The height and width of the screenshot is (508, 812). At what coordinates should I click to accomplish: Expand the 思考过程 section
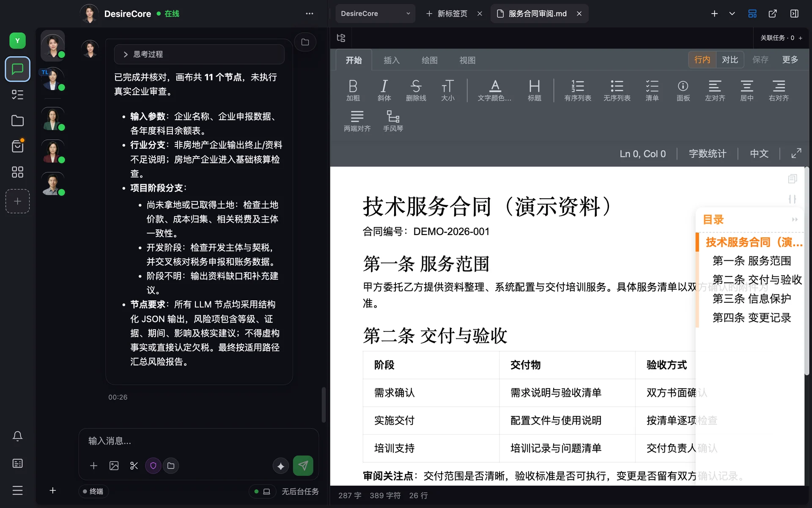click(199, 54)
